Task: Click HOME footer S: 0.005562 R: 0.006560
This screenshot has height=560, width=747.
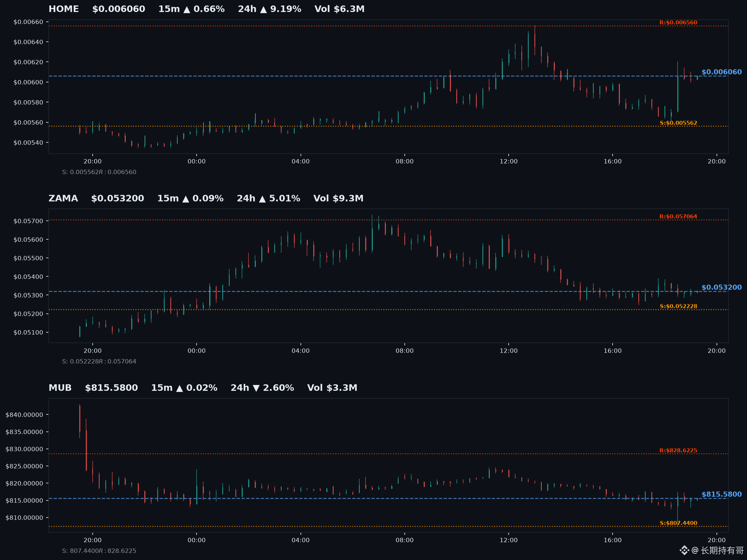Action: [99, 172]
